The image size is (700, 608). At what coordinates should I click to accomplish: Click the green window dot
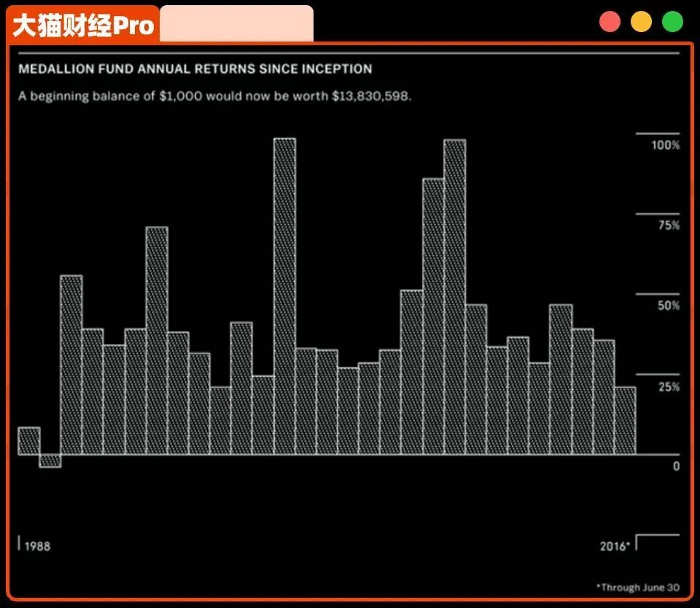[672, 22]
